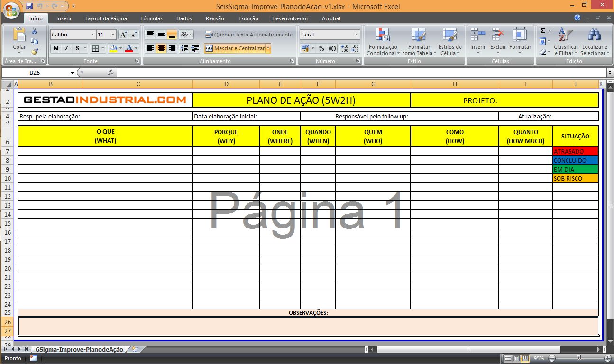Save the workbook from quick access toolbar
Image resolution: width=614 pixels, height=364 pixels.
(29, 7)
